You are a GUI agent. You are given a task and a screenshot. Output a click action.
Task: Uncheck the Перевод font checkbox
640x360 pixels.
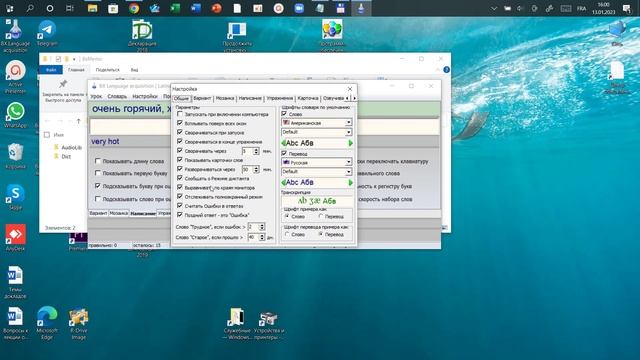(x=284, y=153)
